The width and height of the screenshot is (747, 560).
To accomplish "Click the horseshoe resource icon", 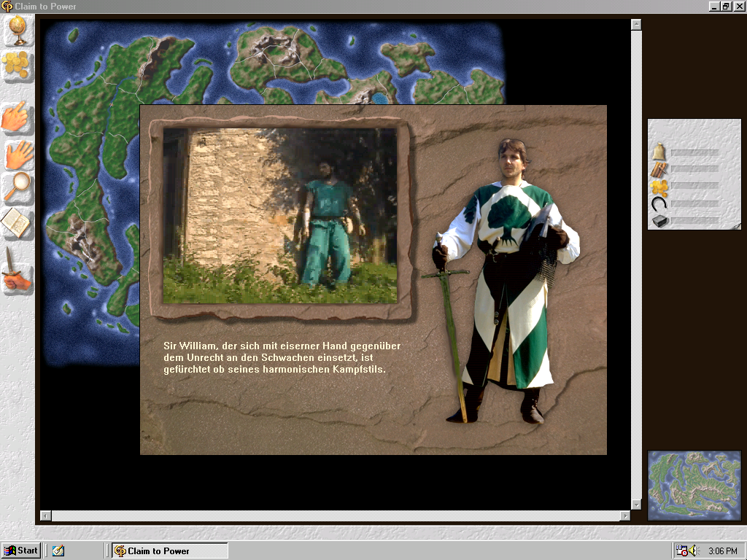I will (659, 204).
